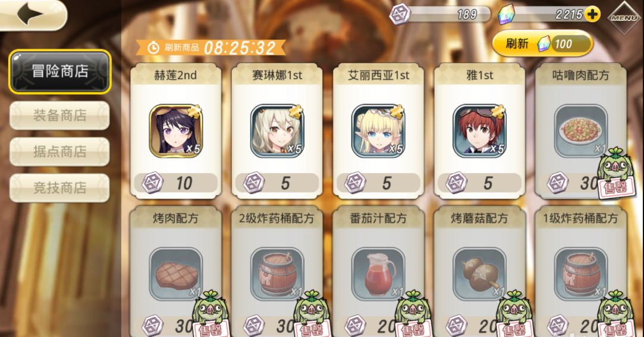
Task: Select the 赫莲2nd character fragment icon
Action: (176, 131)
